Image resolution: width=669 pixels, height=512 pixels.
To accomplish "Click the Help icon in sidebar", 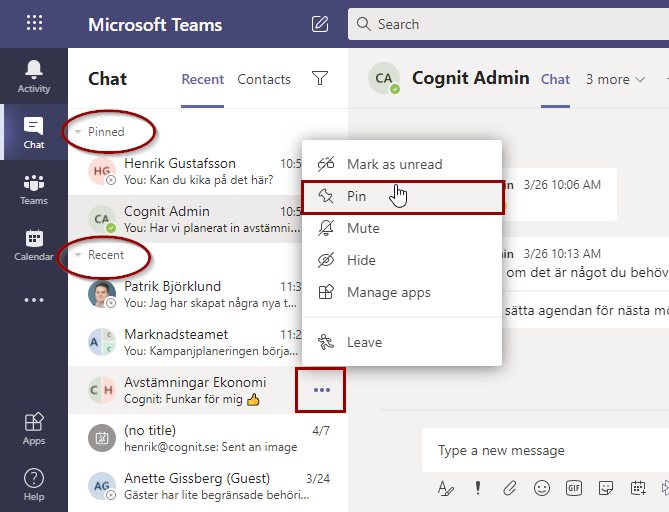I will pos(34,484).
